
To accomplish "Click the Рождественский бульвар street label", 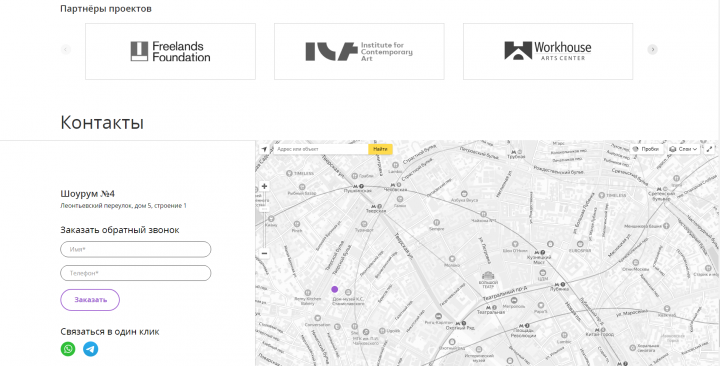I will pyautogui.click(x=558, y=170).
